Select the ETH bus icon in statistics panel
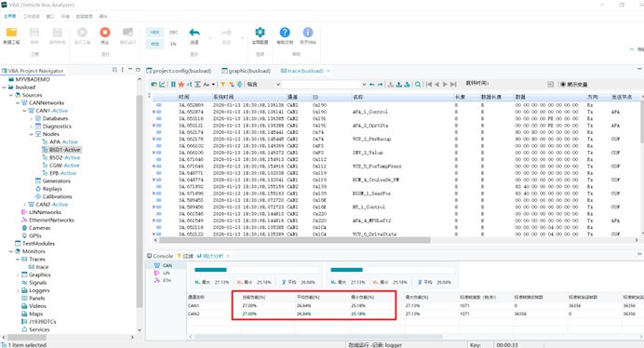 157,280
